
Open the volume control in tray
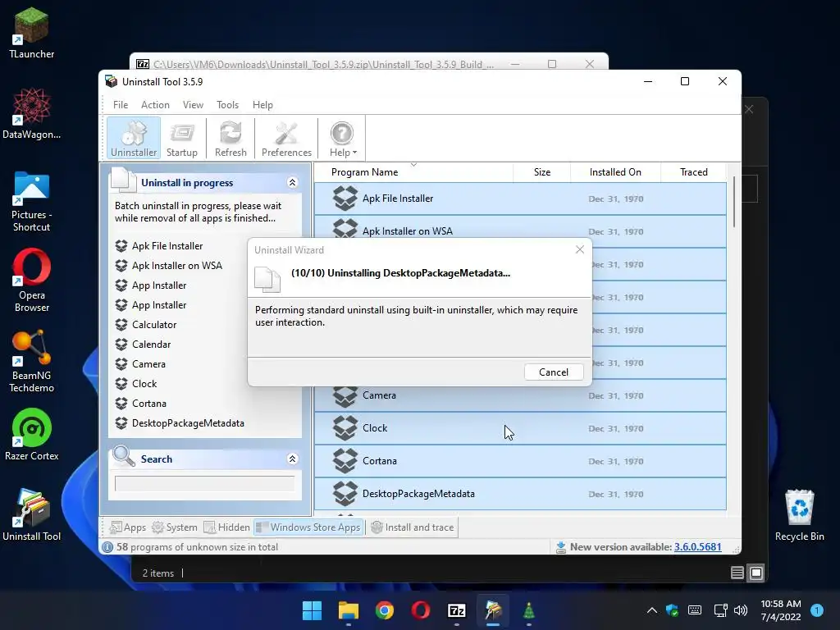(x=741, y=610)
